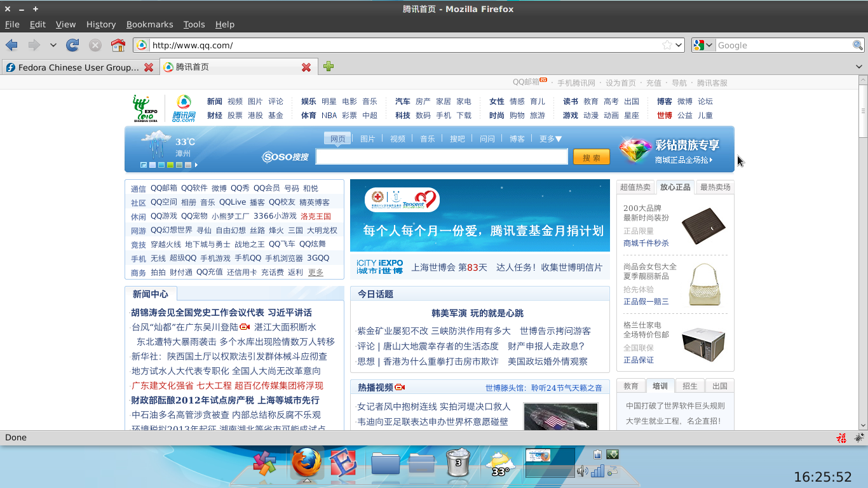Select the 图片 search tab

[x=368, y=139]
